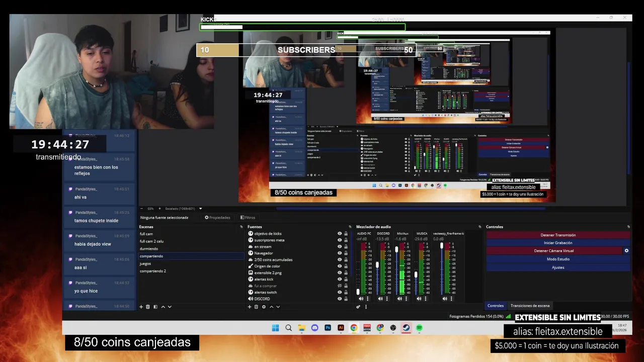The image size is (644, 362).
Task: Switch to Transiciones de escena tab
Action: point(530,306)
